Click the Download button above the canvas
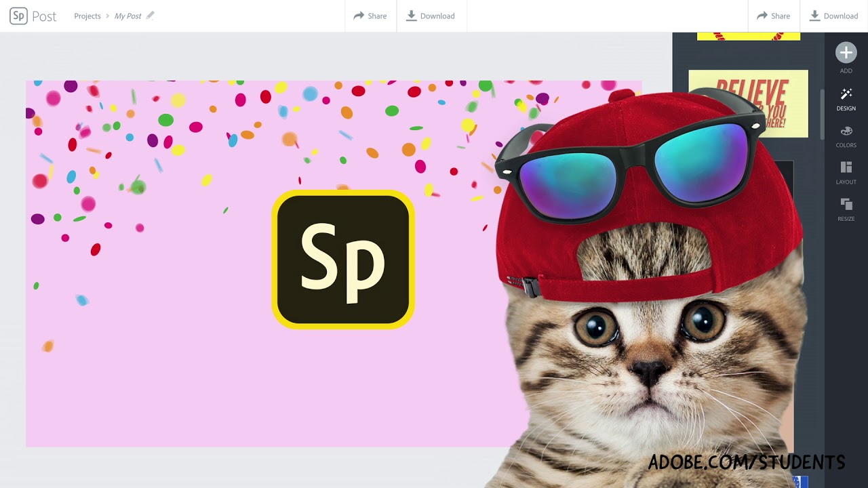 click(x=431, y=16)
